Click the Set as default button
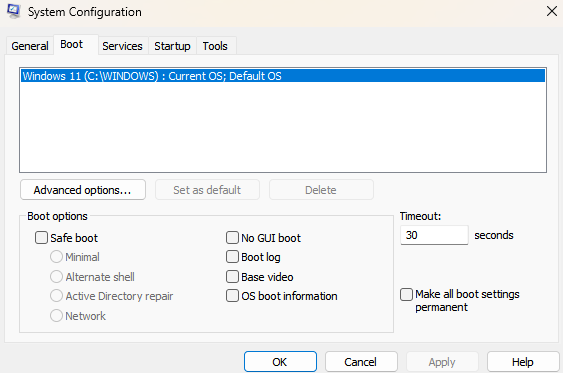Viewport: 563px width, 373px height. [207, 190]
